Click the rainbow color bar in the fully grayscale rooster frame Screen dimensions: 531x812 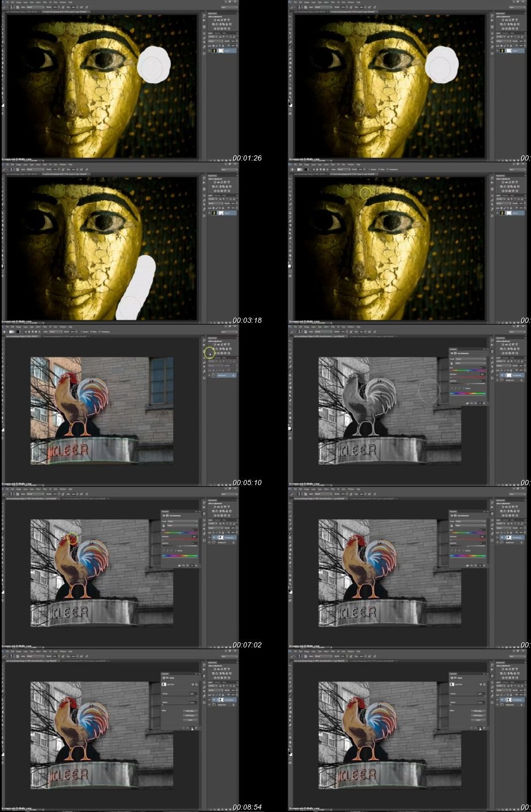pyautogui.click(x=468, y=393)
